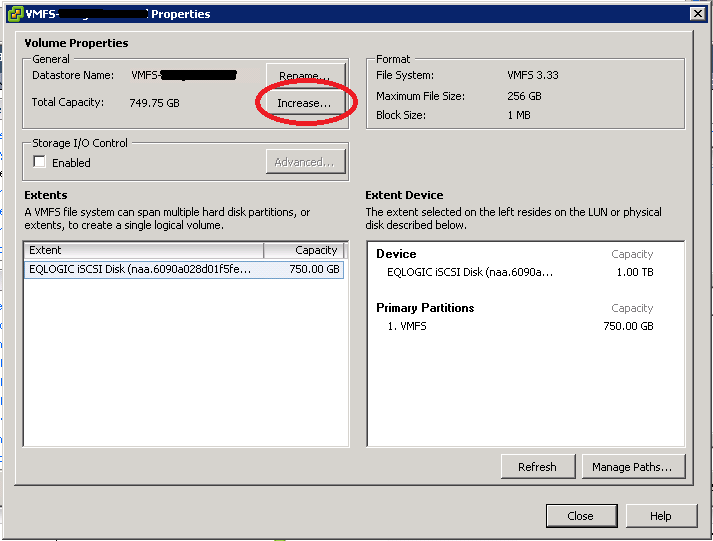The height and width of the screenshot is (541, 713).
Task: Click empty space in the Extents list
Action: click(185, 370)
